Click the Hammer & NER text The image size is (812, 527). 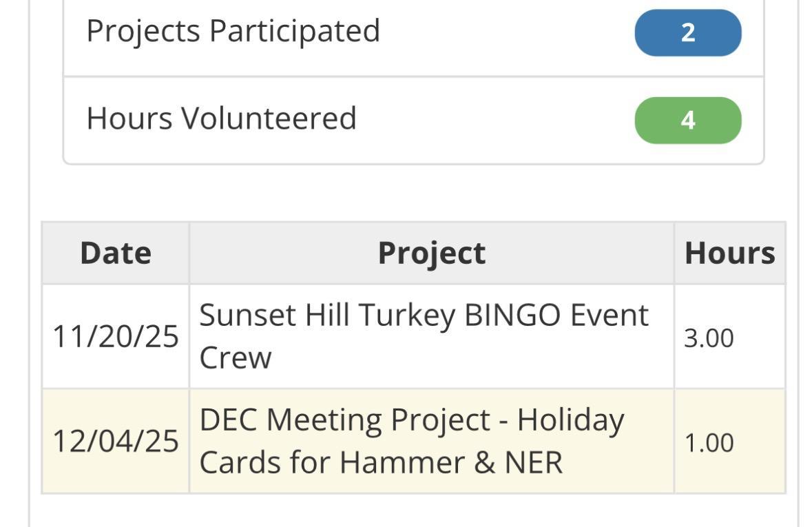click(451, 462)
